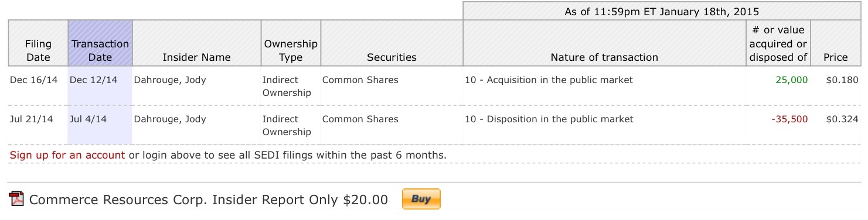Click the Disposition in the public market entry
The width and height of the screenshot is (868, 220).
549,119
